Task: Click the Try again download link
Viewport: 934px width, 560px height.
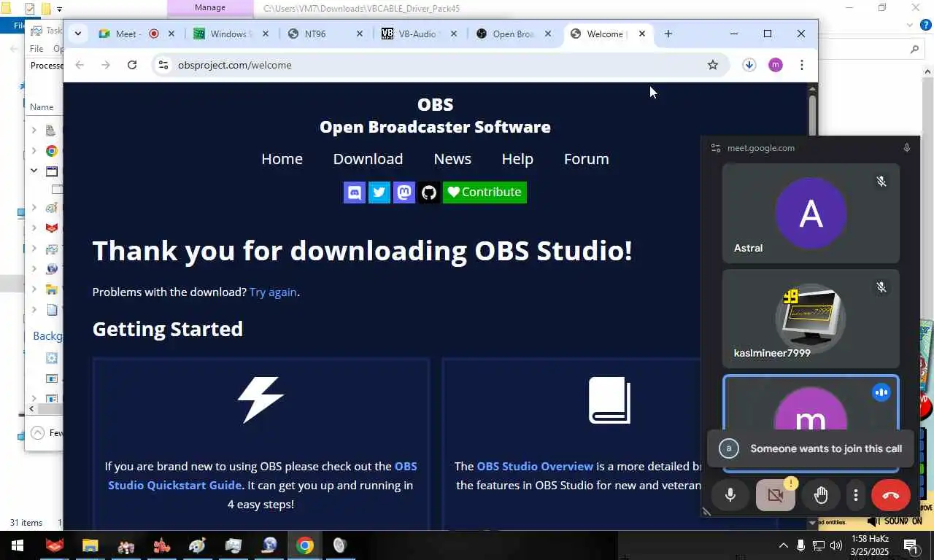Action: click(x=273, y=292)
